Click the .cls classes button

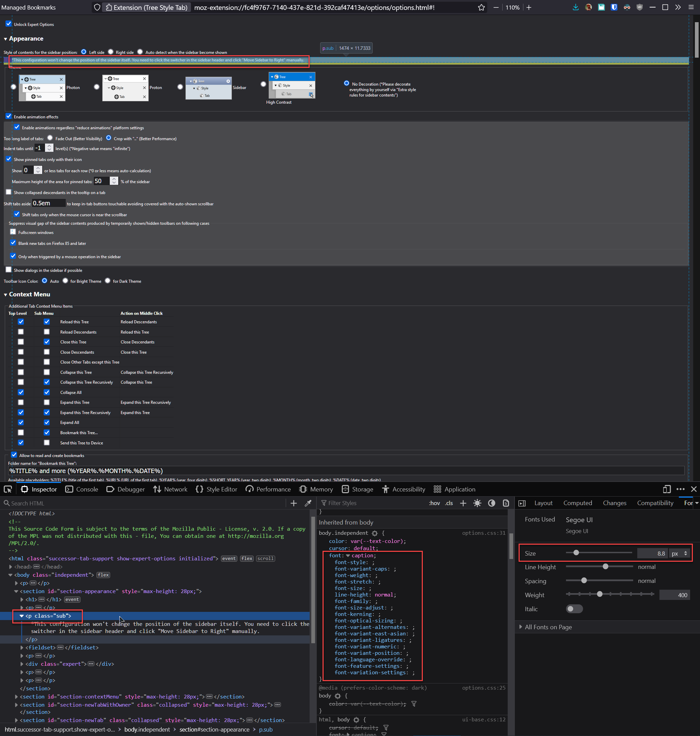click(x=449, y=503)
